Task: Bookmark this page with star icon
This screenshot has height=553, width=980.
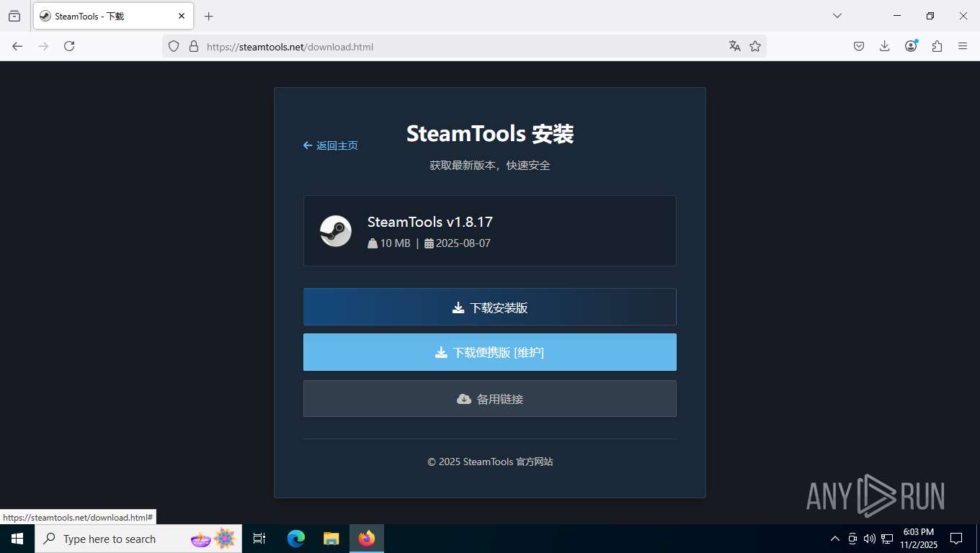Action: click(x=755, y=46)
